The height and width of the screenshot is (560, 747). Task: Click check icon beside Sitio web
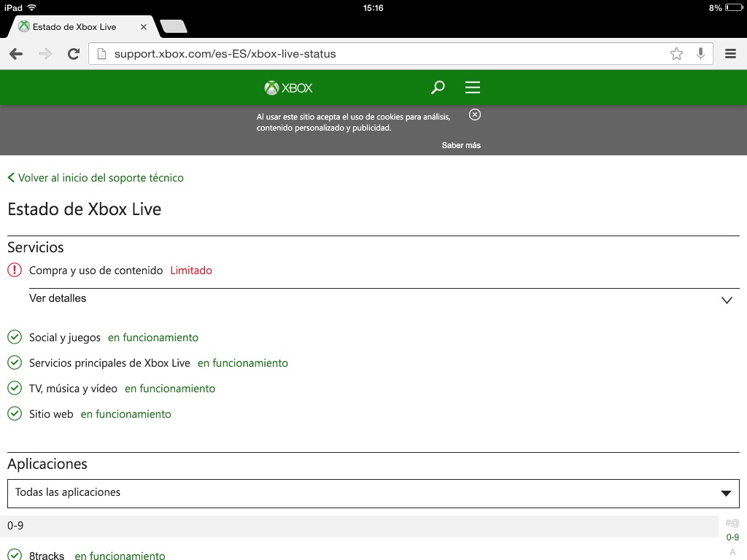click(15, 414)
